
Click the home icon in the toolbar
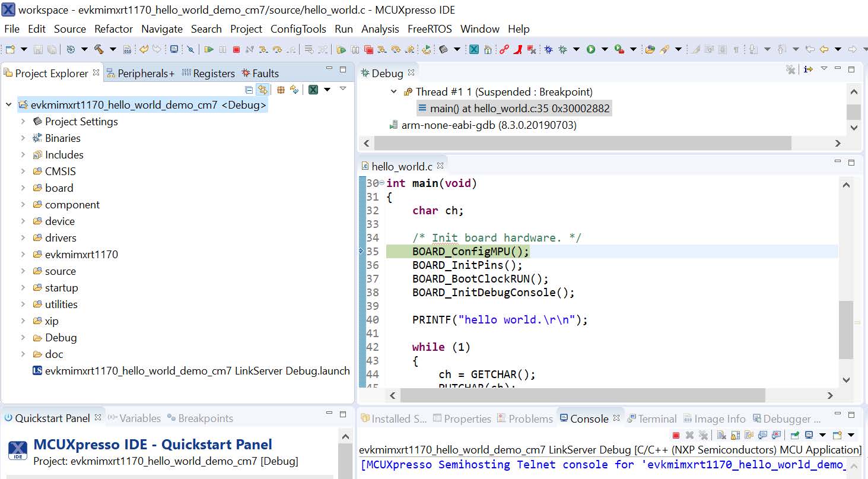pyautogui.click(x=488, y=50)
